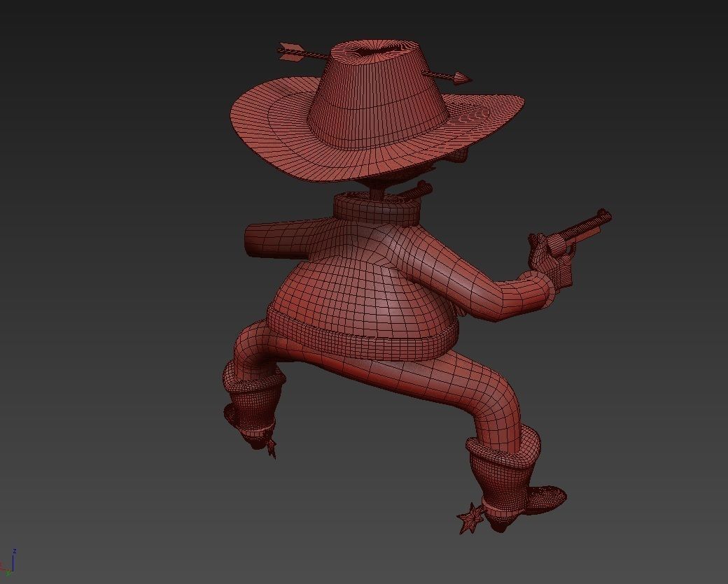This screenshot has width=728, height=584.
Task: Select the belt mesh around the waist
Action: point(362,338)
